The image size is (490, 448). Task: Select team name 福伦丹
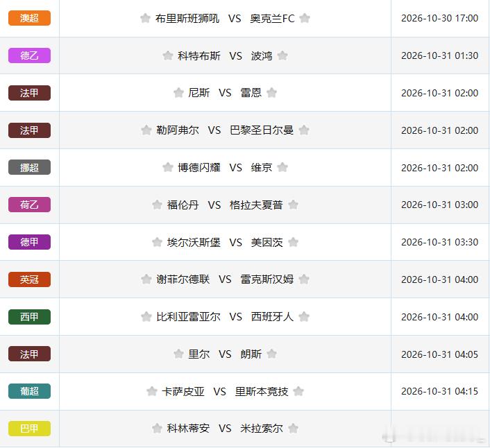(183, 205)
